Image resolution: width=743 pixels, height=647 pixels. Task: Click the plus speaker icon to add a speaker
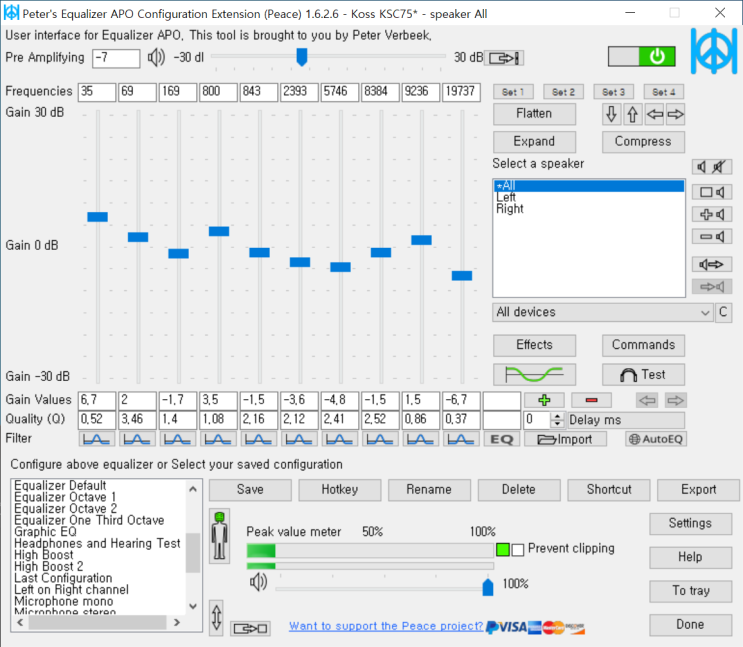click(x=712, y=214)
